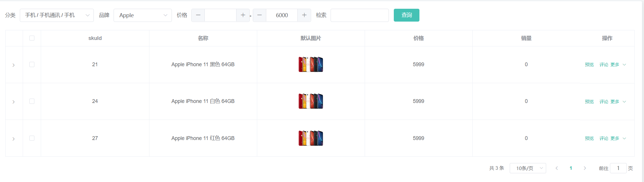Open 更多 menu for iPhone 11 白色 row
The image size is (644, 182).
point(618,101)
